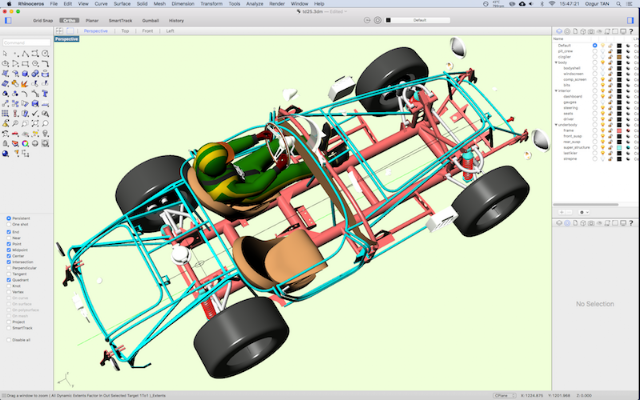This screenshot has width=640, height=400.
Task: Toggle the Grid Snap button
Action: click(x=43, y=20)
